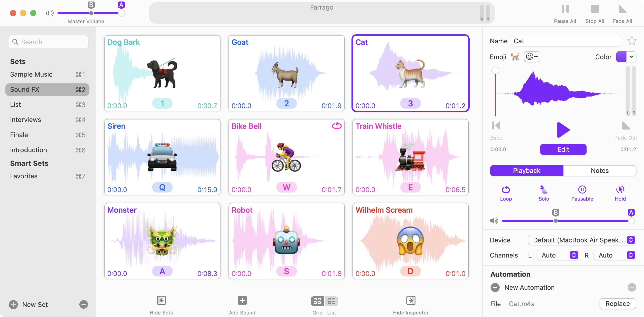Screen dimensions: 644x317
Task: Click the Add Sound plus icon
Action: click(242, 300)
